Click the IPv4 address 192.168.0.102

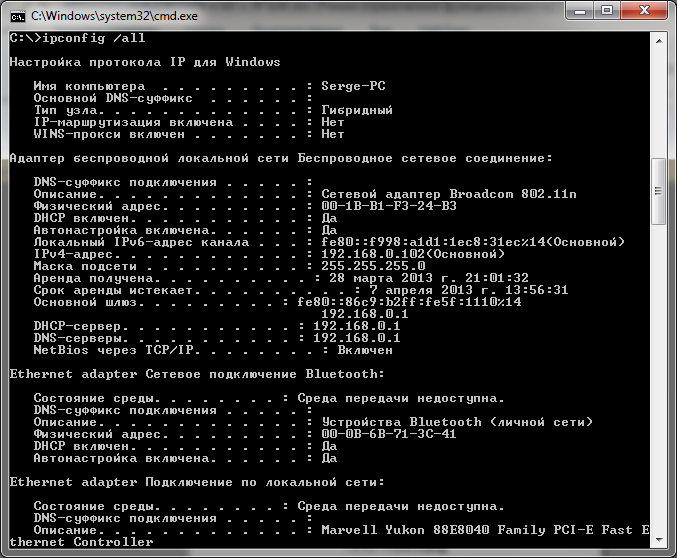click(373, 254)
